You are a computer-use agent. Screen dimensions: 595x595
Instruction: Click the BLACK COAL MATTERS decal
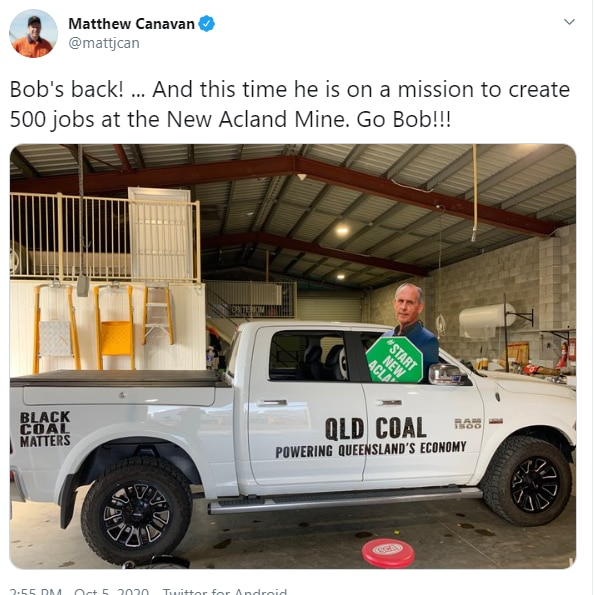[x=45, y=429]
